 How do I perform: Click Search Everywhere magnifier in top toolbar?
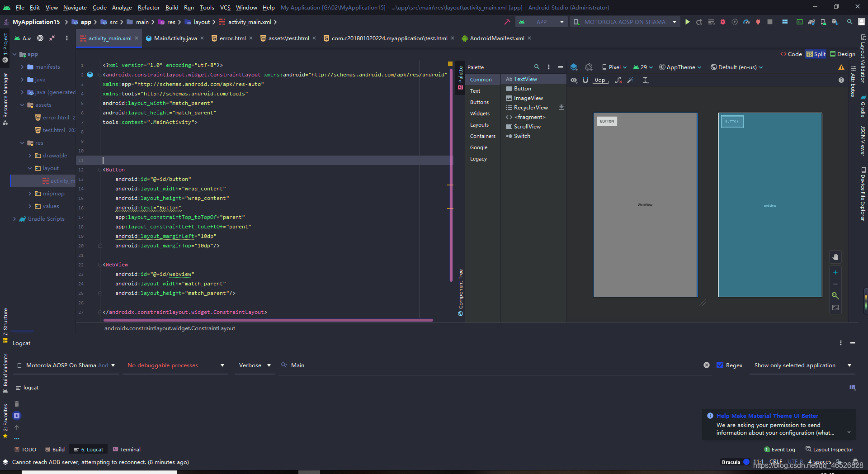[x=850, y=22]
